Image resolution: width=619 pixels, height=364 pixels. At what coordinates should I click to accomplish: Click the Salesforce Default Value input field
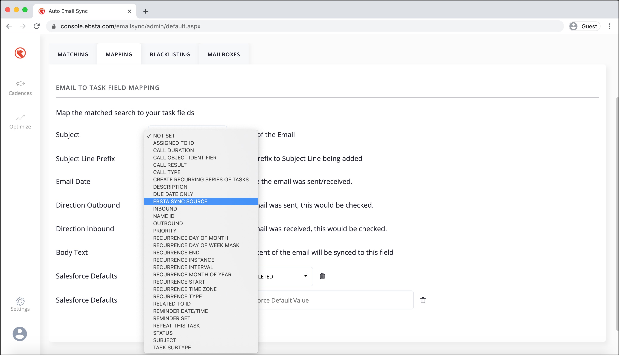click(x=334, y=300)
